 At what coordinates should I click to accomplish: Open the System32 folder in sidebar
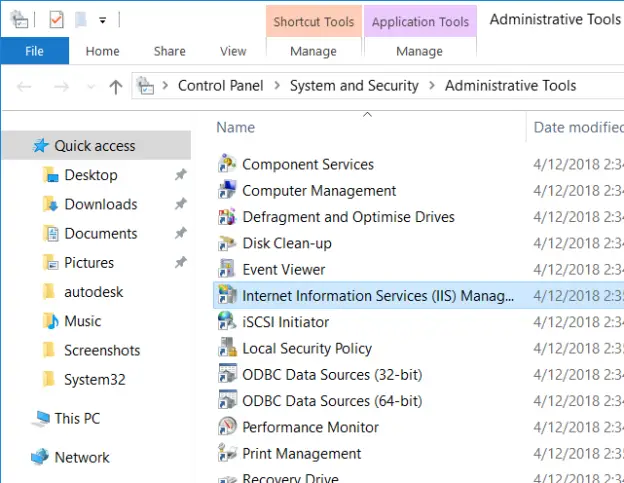tap(95, 380)
